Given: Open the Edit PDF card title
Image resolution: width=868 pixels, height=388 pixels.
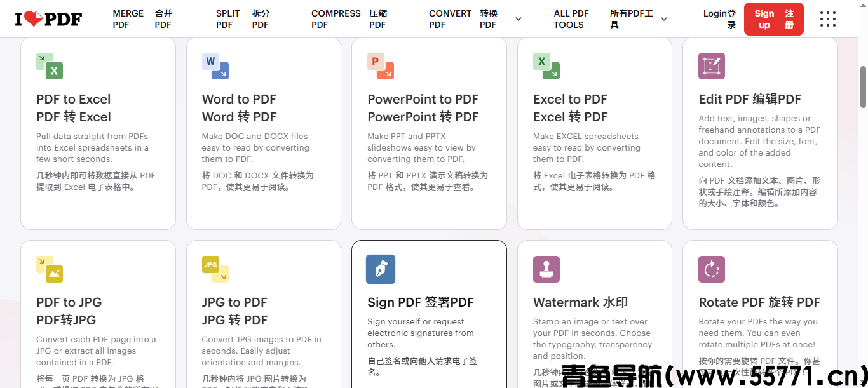Looking at the screenshot, I should click(750, 99).
